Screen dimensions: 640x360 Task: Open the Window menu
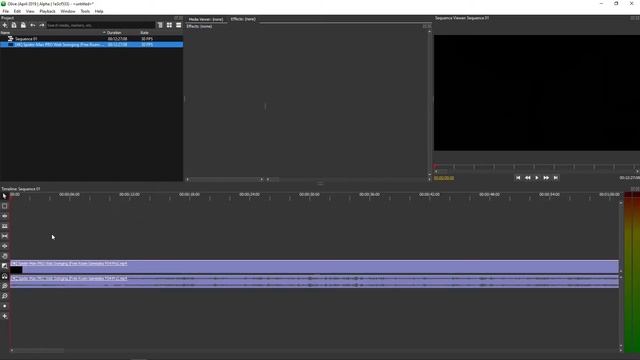(68, 11)
